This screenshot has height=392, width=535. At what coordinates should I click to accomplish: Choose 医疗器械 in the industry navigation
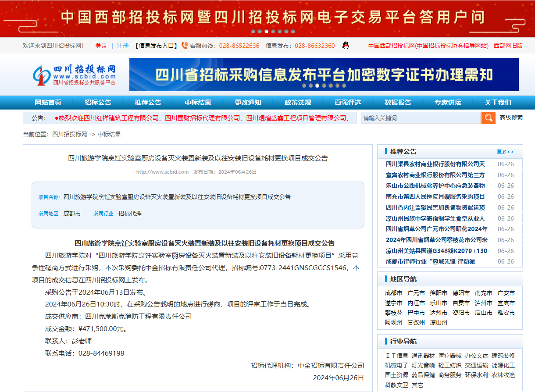[x=450, y=356]
